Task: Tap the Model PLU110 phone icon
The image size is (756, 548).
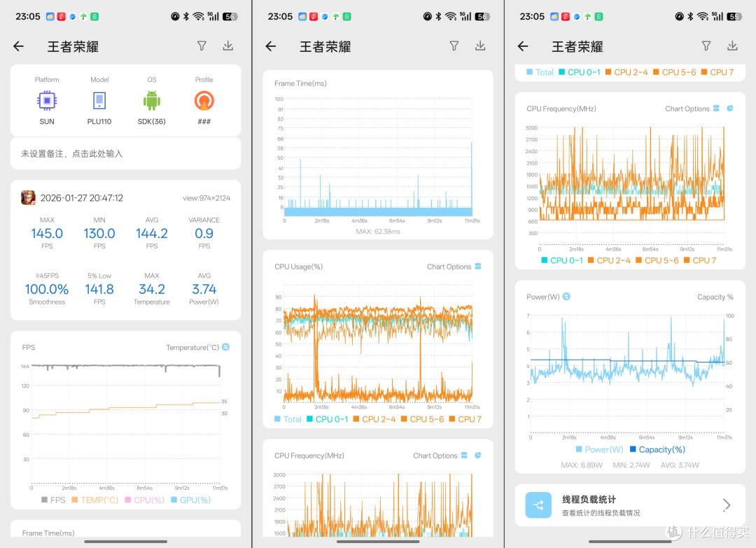Action: point(99,101)
